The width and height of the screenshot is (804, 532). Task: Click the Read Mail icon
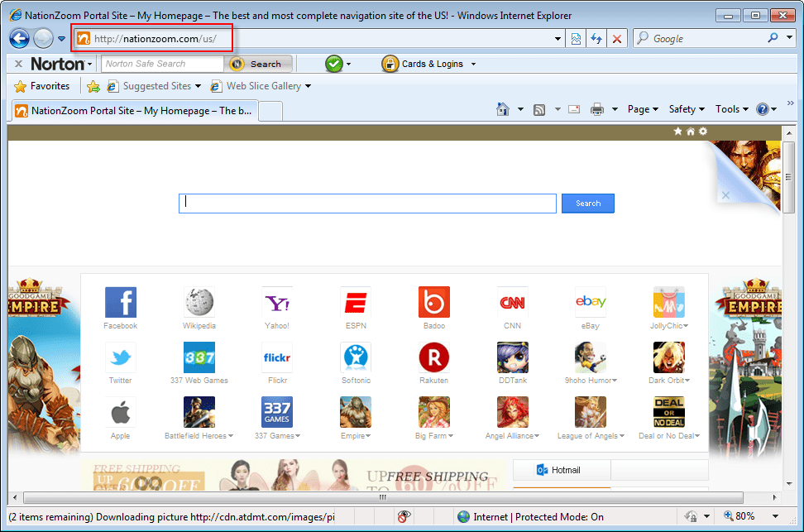[574, 109]
